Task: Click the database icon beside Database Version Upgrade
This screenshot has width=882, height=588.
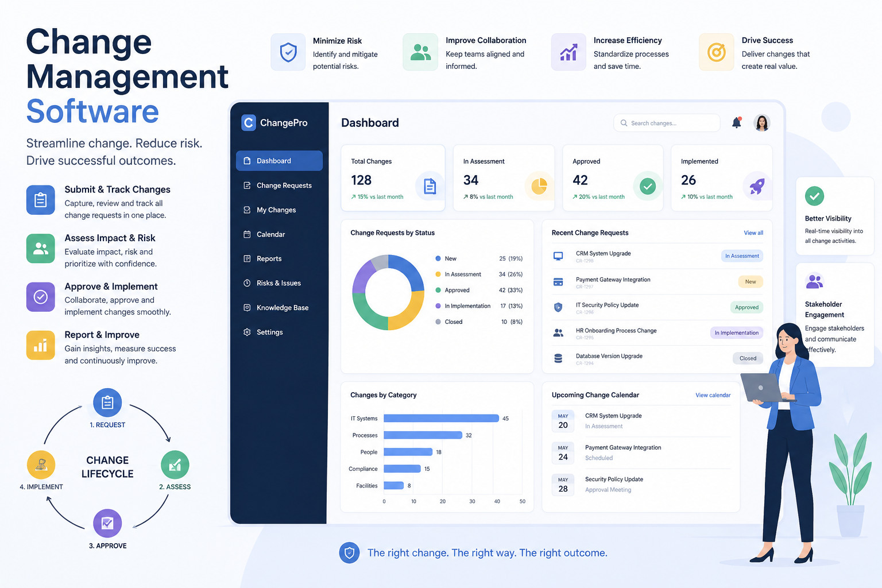Action: pos(558,358)
